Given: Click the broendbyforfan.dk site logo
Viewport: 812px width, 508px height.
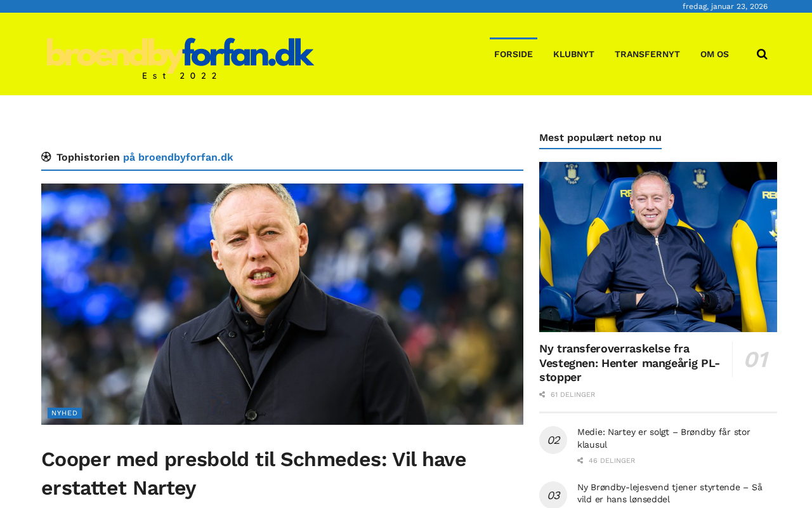Looking at the screenshot, I should pos(180,58).
